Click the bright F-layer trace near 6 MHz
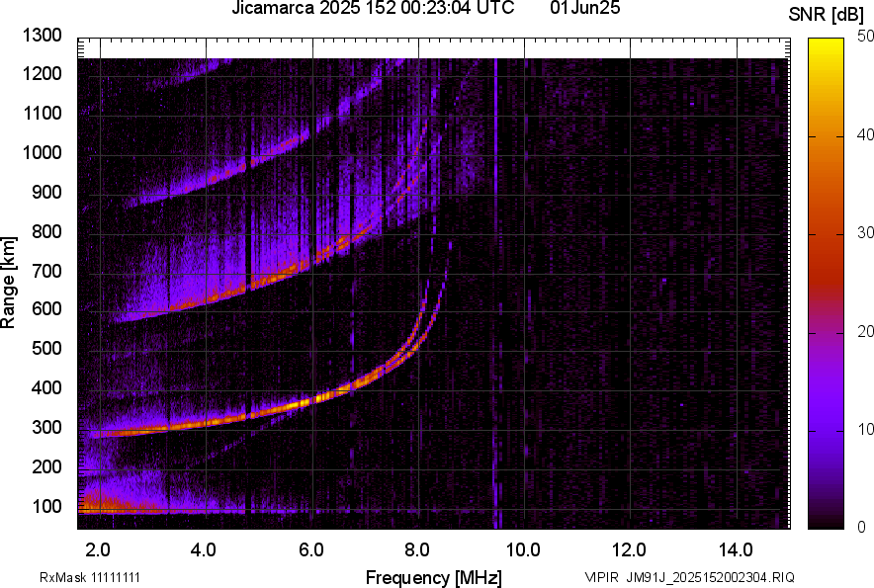This screenshot has height=588, width=874. point(312,400)
